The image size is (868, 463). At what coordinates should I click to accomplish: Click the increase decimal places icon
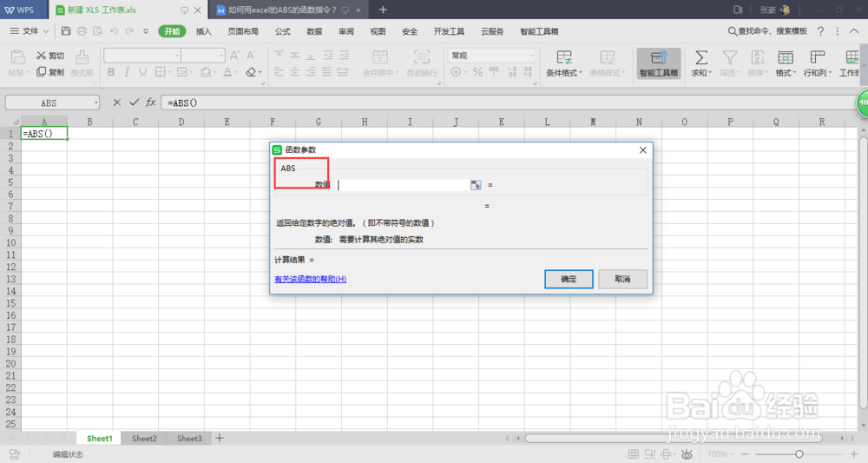(x=511, y=72)
